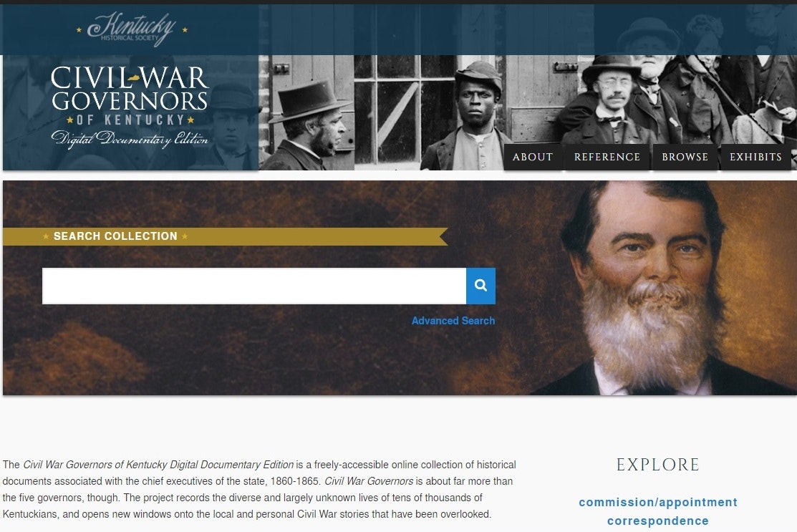This screenshot has height=532, width=797.
Task: Click the magnifying glass search button
Action: tap(480, 286)
